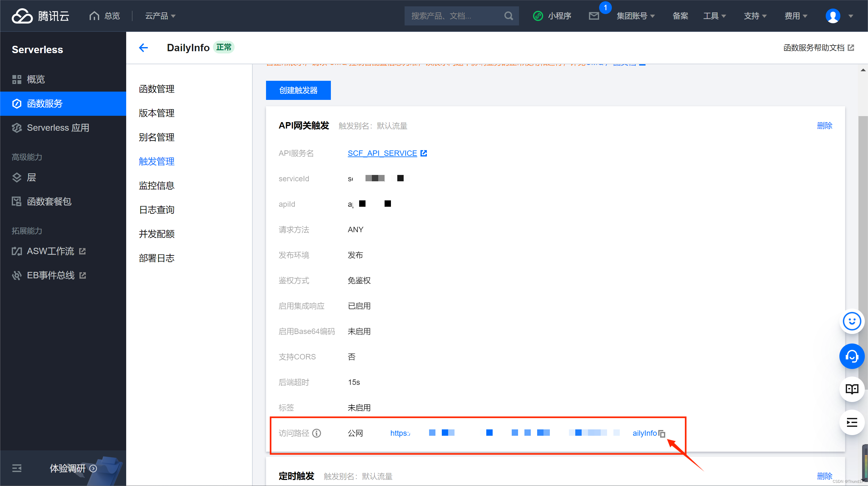Image resolution: width=868 pixels, height=486 pixels.
Task: Open the public https access path link
Action: click(x=523, y=433)
